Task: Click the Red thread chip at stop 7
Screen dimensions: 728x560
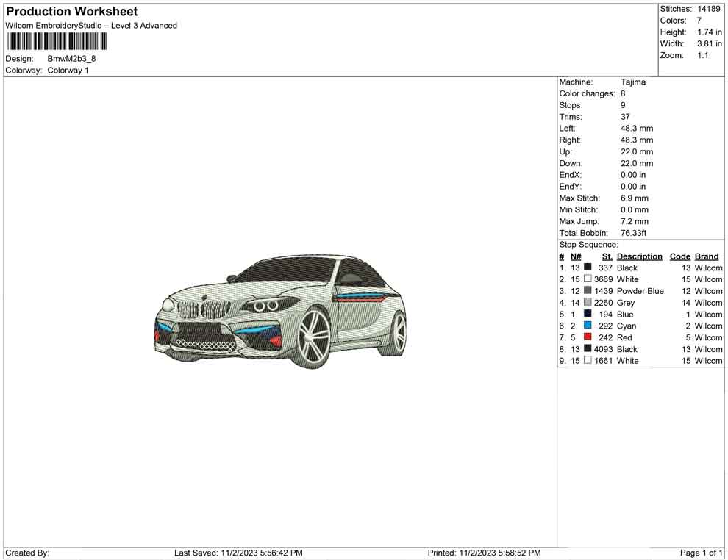Action: (x=587, y=337)
